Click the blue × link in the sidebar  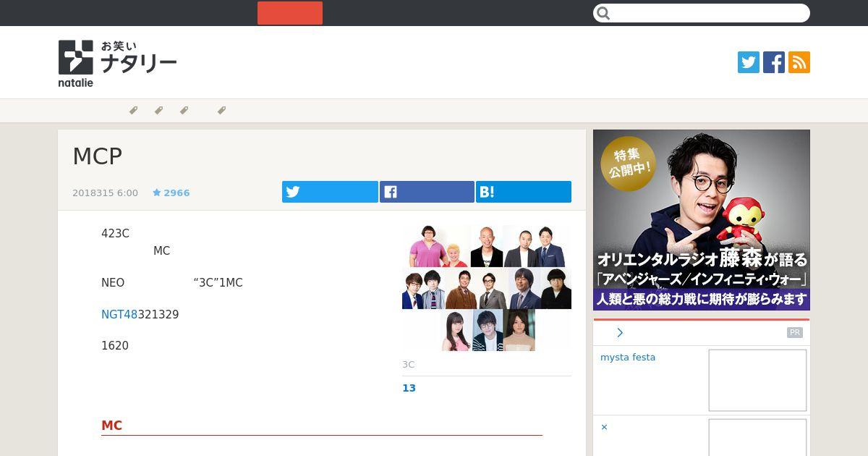[604, 427]
